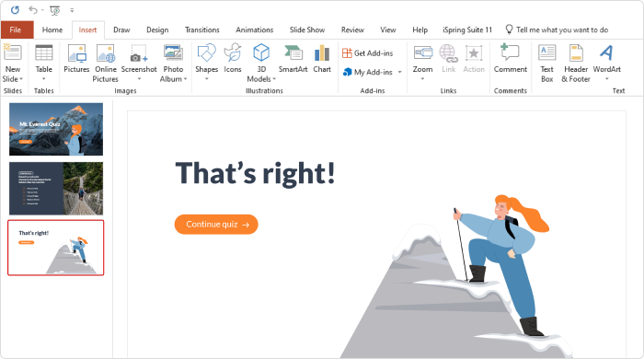Expand the Table dropdown arrow

(x=43, y=79)
